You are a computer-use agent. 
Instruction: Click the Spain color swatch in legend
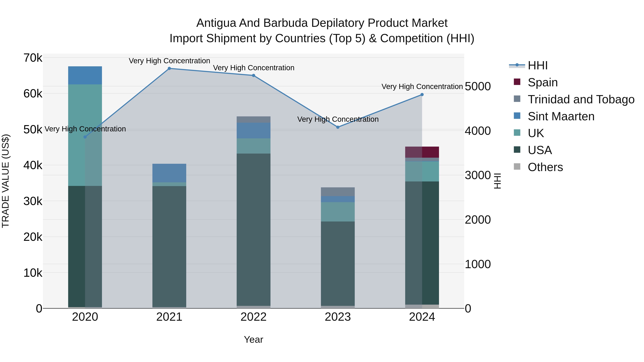click(517, 82)
